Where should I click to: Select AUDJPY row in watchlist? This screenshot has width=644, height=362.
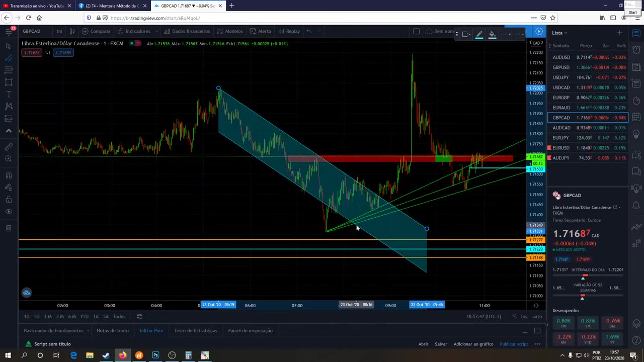[588, 158]
